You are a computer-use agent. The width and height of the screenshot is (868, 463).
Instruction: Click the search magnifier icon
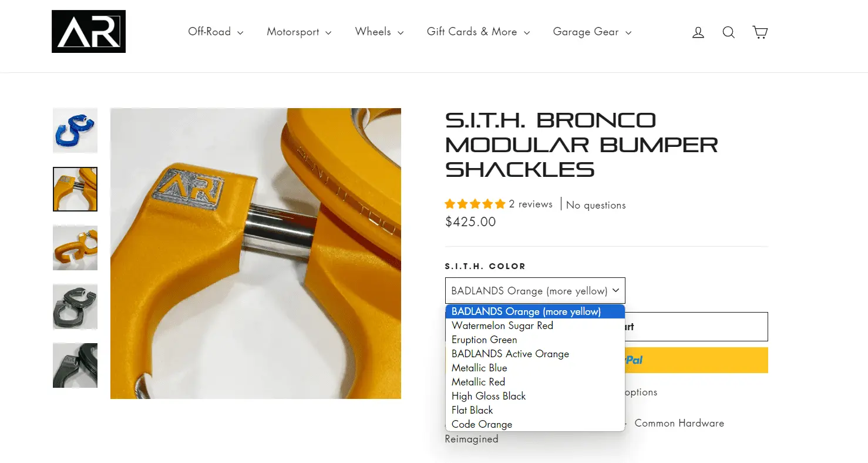[728, 32]
